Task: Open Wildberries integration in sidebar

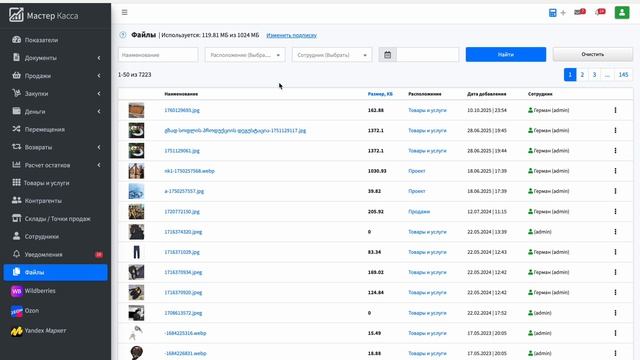Action: (x=56, y=291)
